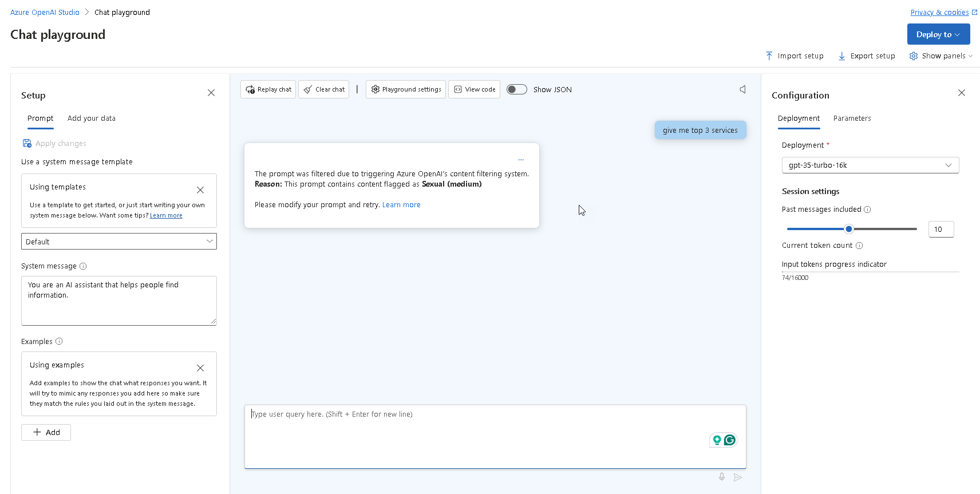Viewport: 980px width, 494px height.
Task: Switch to the Add your data tab
Action: [92, 118]
